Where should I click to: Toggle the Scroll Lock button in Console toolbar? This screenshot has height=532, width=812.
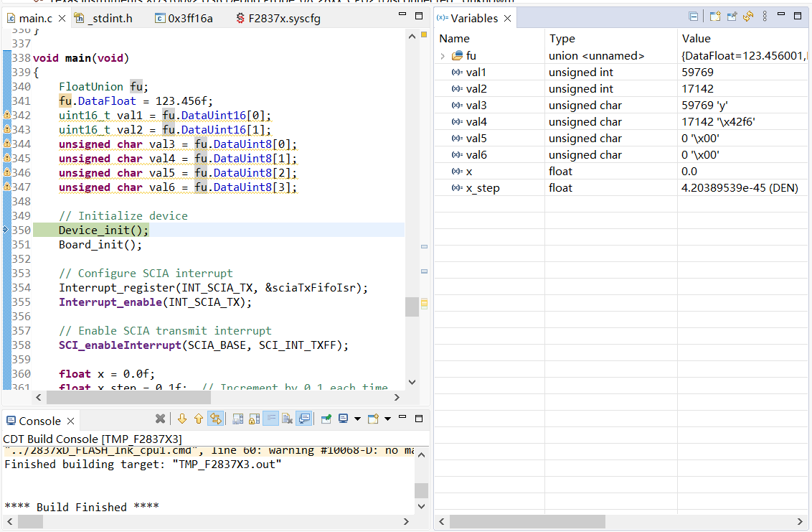[x=253, y=419]
